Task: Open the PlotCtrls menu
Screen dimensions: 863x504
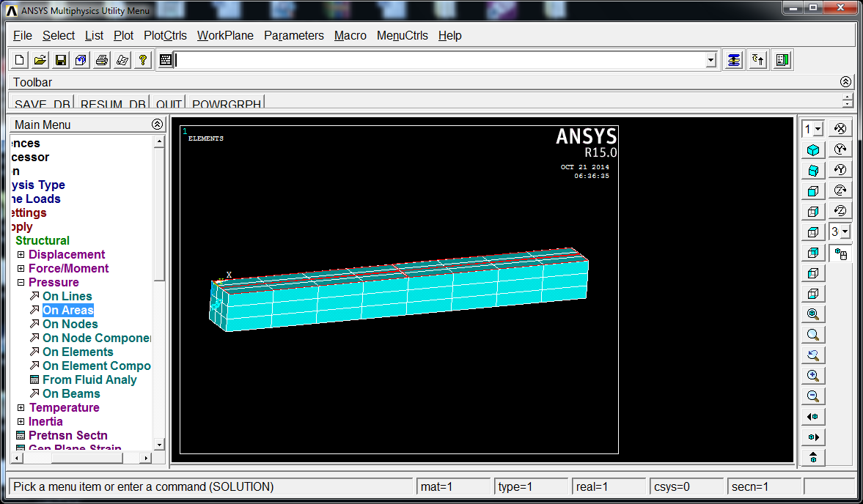Action: [x=165, y=36]
